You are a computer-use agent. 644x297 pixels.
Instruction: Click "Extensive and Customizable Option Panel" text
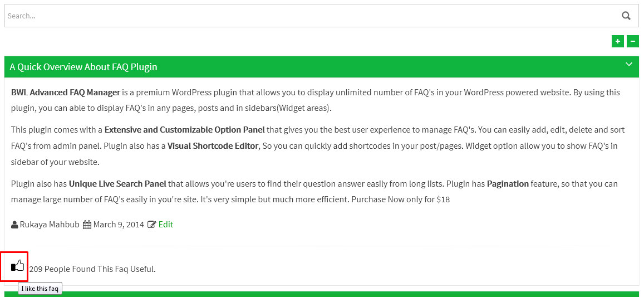pyautogui.click(x=184, y=130)
